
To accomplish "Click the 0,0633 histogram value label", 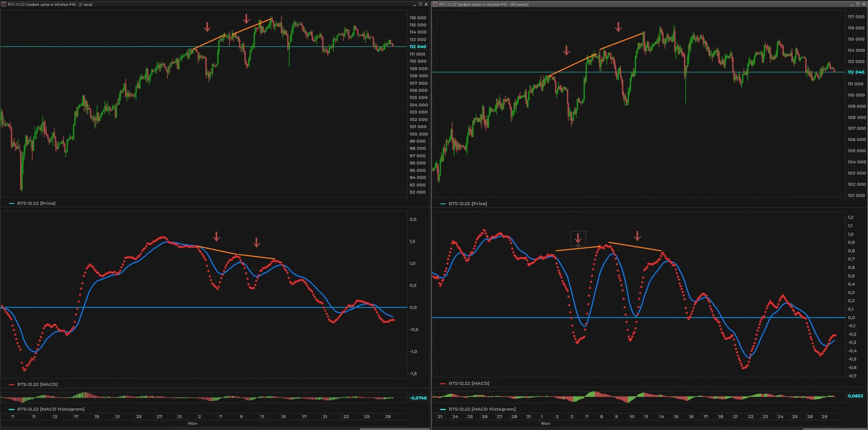I will (855, 396).
